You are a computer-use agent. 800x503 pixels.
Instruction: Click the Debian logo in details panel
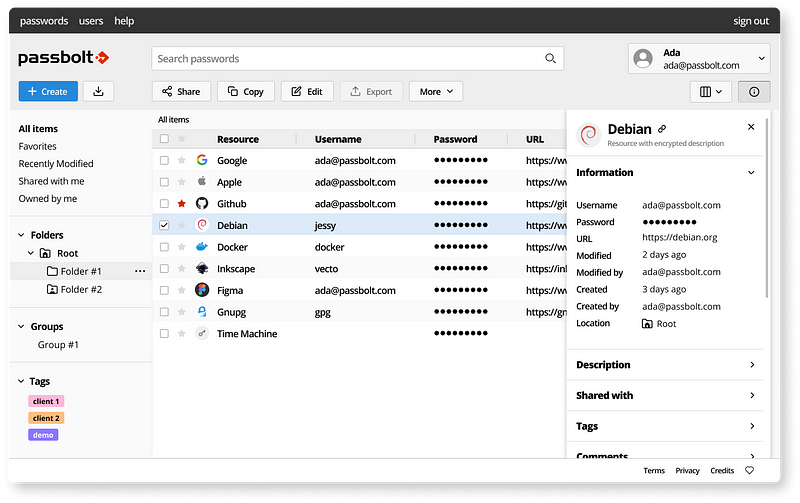point(588,135)
